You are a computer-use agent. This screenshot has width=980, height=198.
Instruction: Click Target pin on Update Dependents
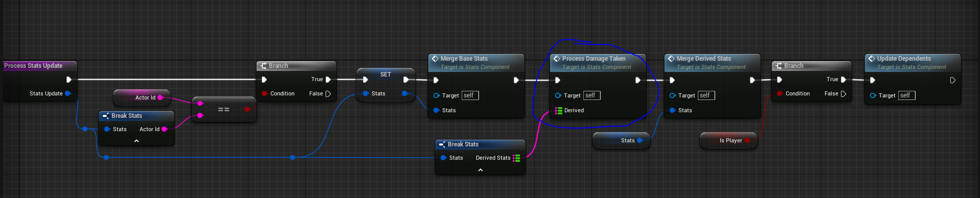point(873,95)
